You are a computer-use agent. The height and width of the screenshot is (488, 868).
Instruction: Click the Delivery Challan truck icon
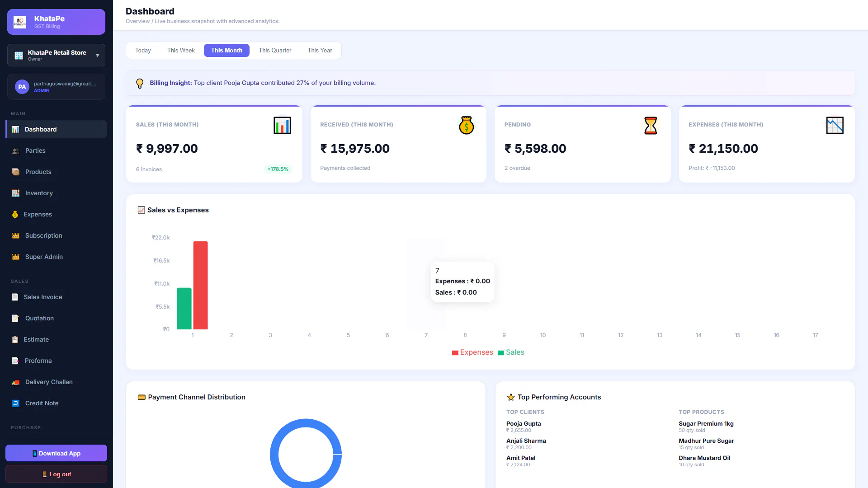(x=16, y=382)
